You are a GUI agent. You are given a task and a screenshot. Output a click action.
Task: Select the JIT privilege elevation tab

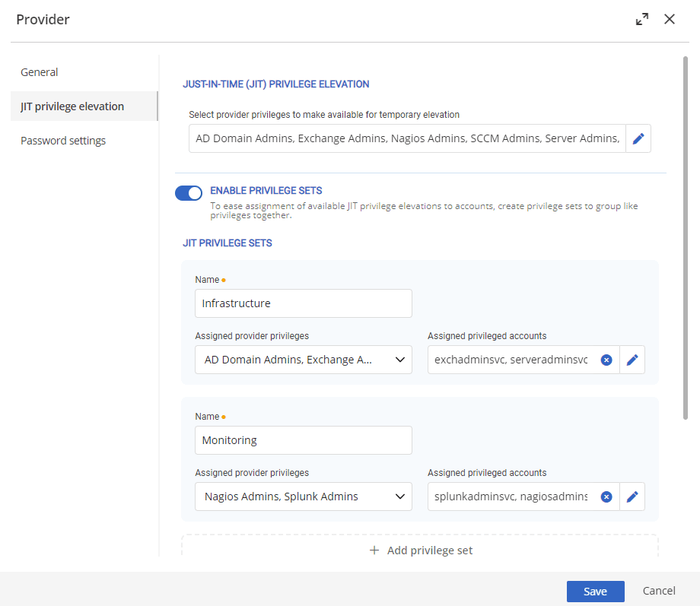[72, 106]
